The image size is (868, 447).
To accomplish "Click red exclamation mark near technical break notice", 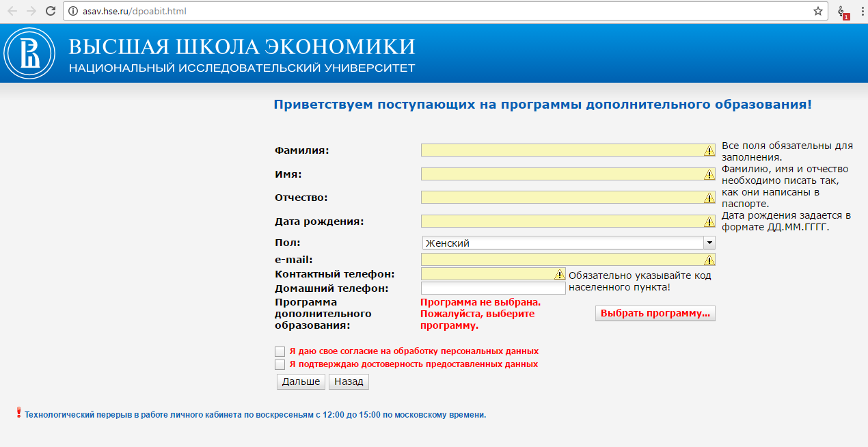I will tap(18, 412).
